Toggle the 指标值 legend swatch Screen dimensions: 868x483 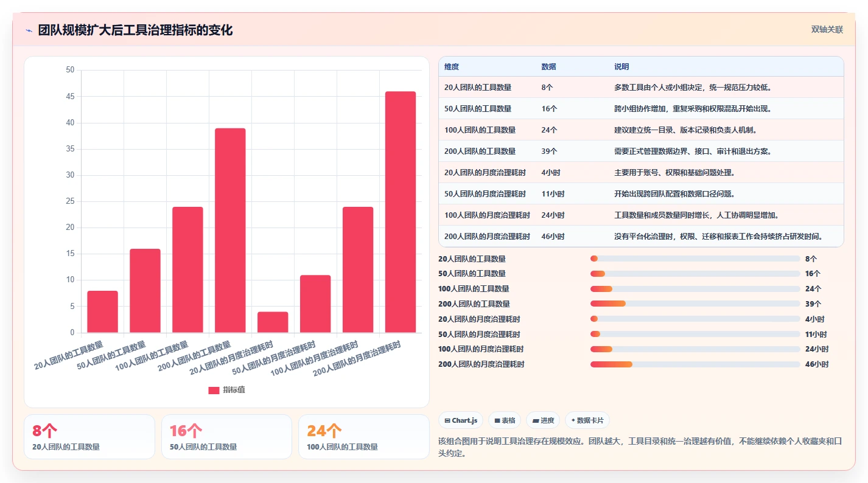pyautogui.click(x=214, y=391)
